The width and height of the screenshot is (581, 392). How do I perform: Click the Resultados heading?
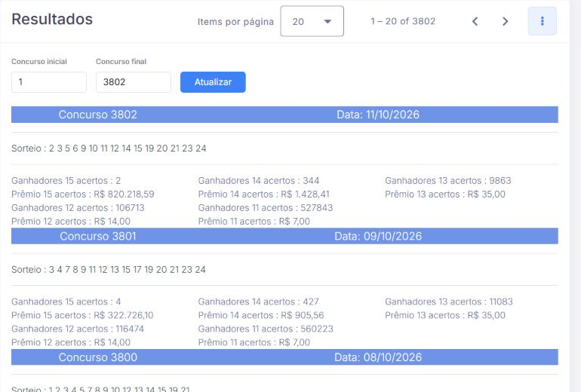click(52, 20)
